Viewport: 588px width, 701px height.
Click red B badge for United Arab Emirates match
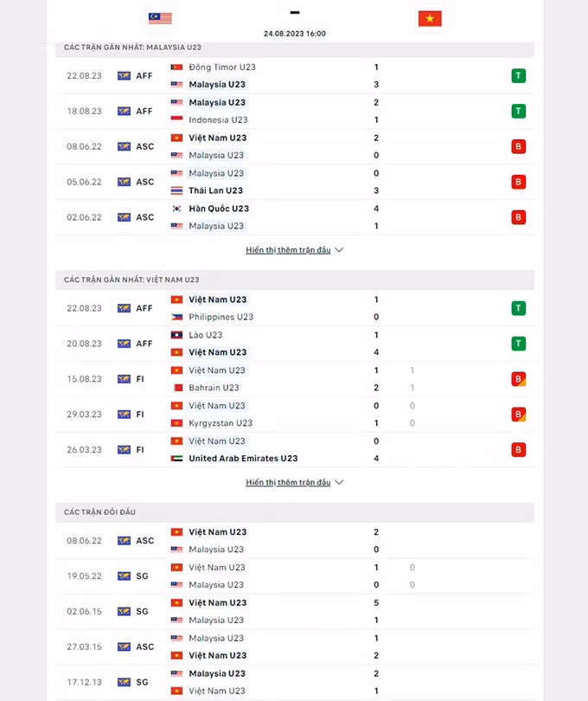point(518,450)
